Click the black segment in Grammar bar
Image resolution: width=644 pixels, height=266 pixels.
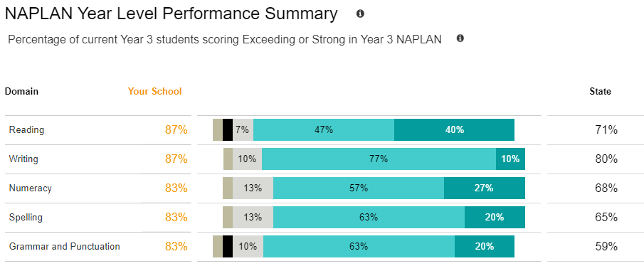[x=228, y=246]
